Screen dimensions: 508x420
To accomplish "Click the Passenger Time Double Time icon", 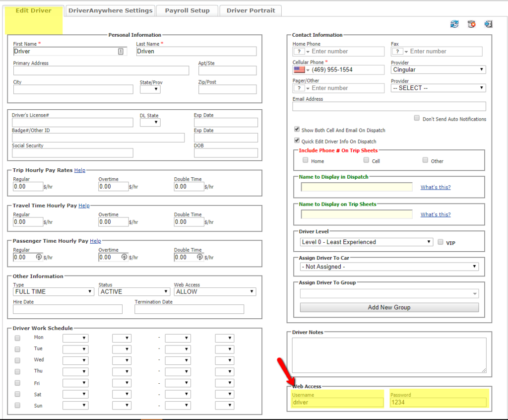I will tap(199, 257).
